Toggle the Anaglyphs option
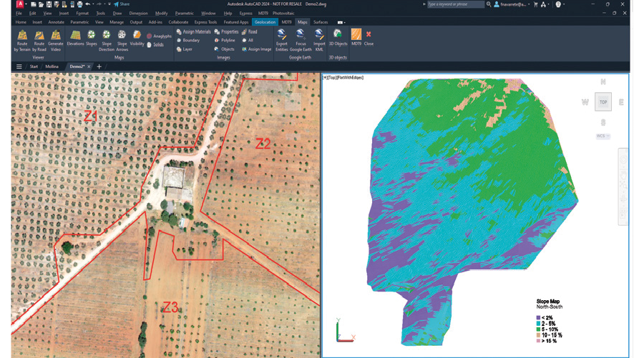 tap(160, 36)
